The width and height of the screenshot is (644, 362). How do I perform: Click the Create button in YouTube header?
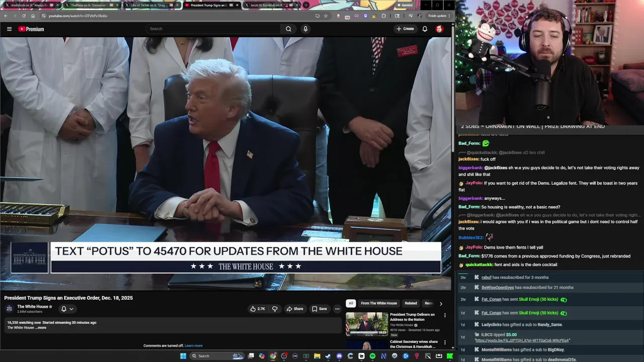pos(405,29)
